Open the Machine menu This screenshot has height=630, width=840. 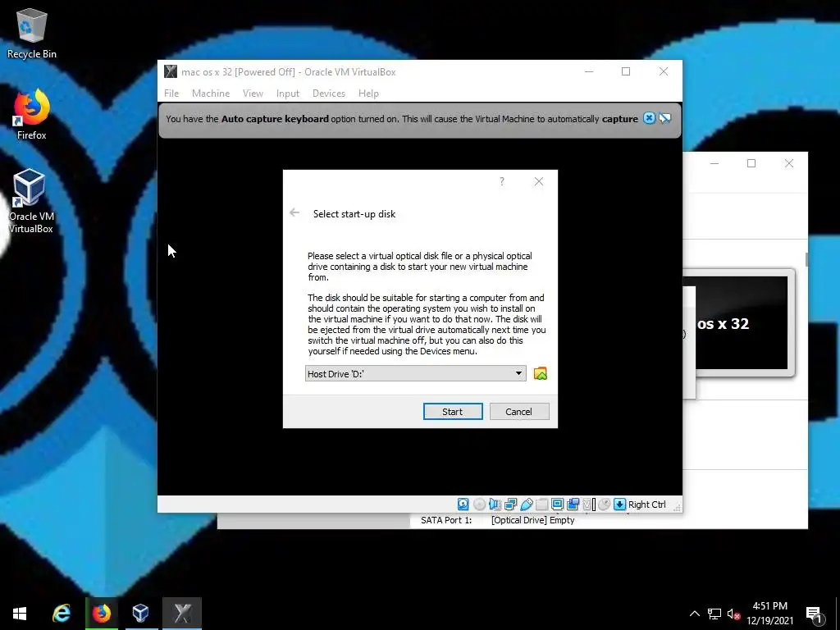click(x=211, y=94)
